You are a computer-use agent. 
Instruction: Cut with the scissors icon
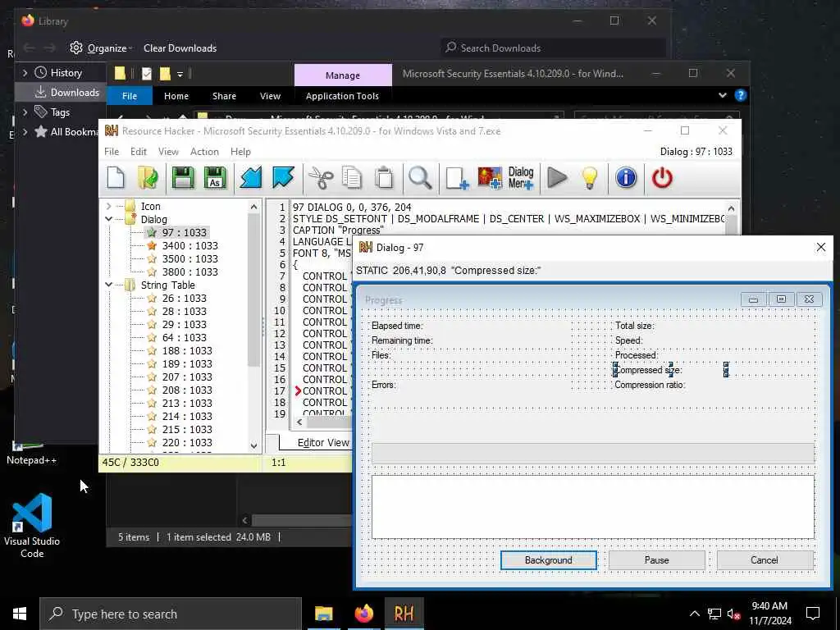[321, 178]
